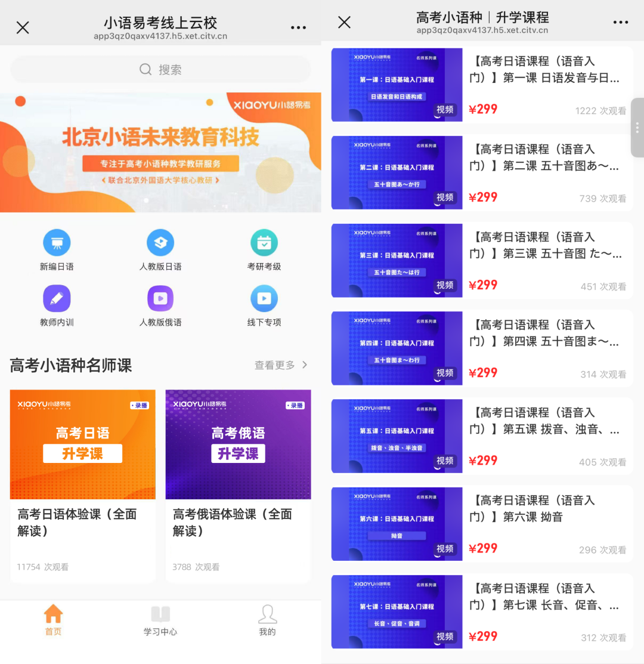Open the 北京小语未来教育科技 banner

tap(160, 153)
